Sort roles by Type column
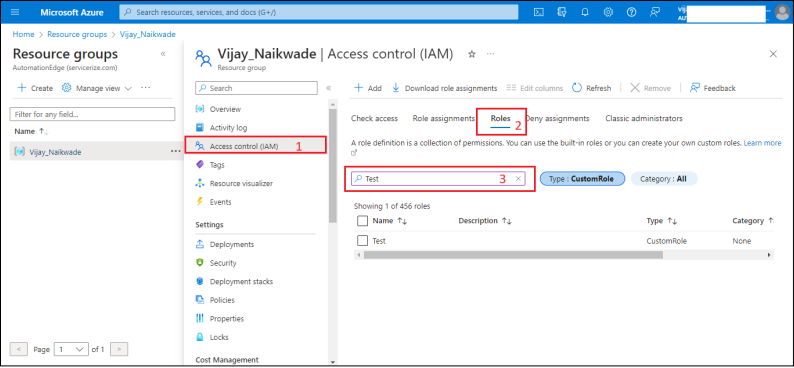This screenshot has height=368, width=794. (x=662, y=221)
